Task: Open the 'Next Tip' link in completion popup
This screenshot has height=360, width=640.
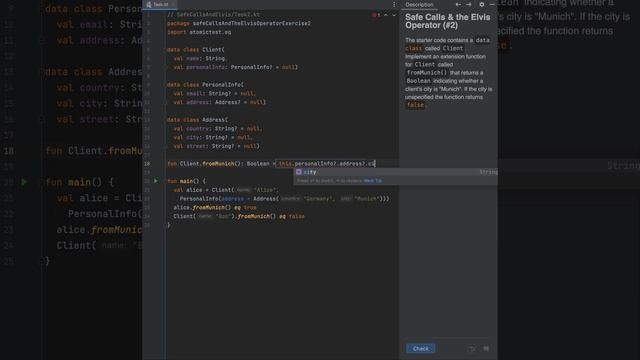Action: point(373,181)
